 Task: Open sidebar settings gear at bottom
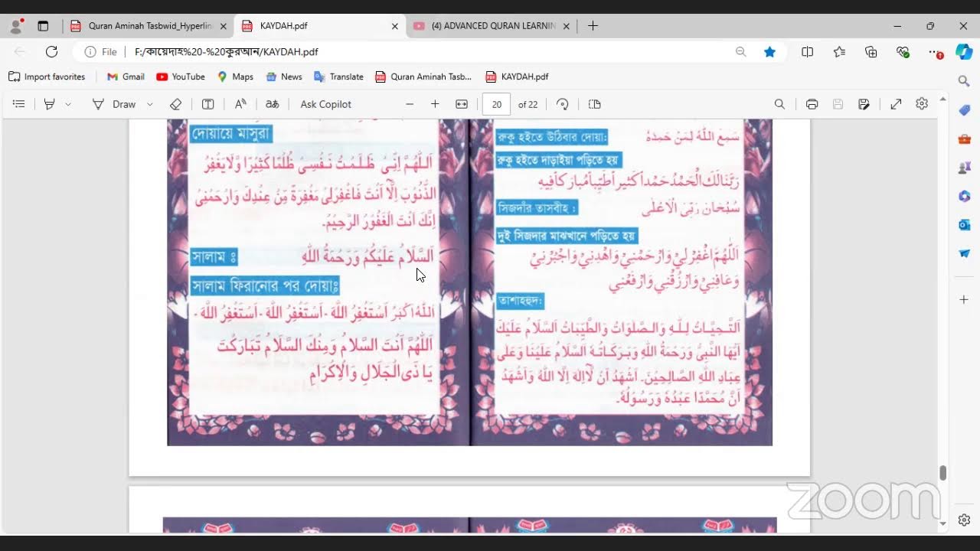pos(965,520)
